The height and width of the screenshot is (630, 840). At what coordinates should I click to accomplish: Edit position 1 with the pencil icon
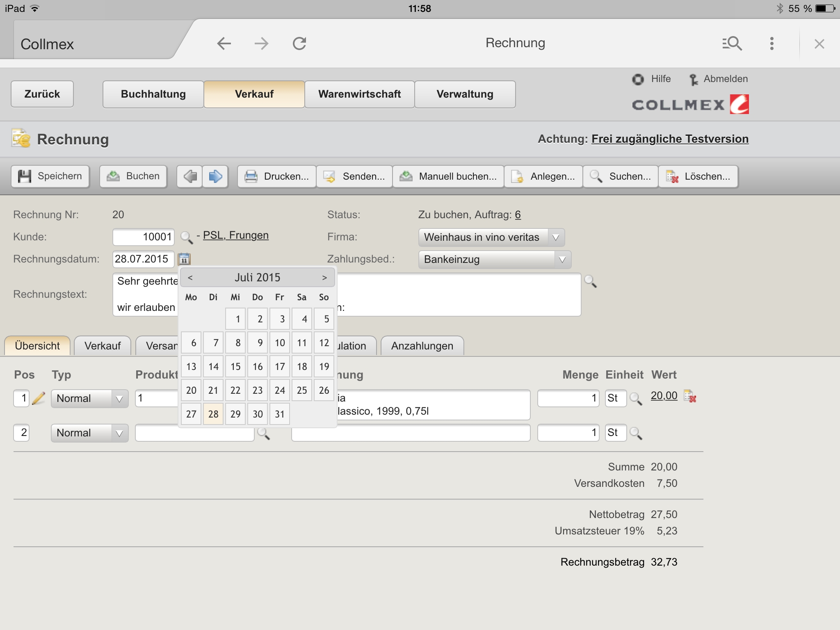pyautogui.click(x=38, y=398)
